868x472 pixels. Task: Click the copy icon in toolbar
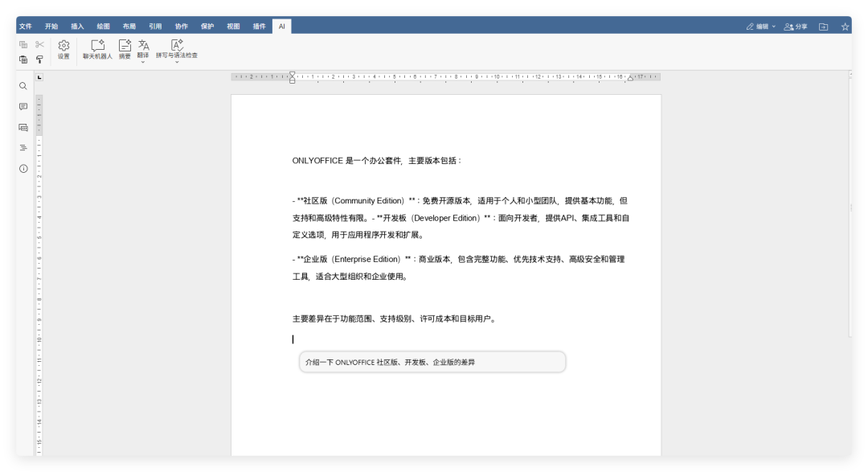coord(23,45)
